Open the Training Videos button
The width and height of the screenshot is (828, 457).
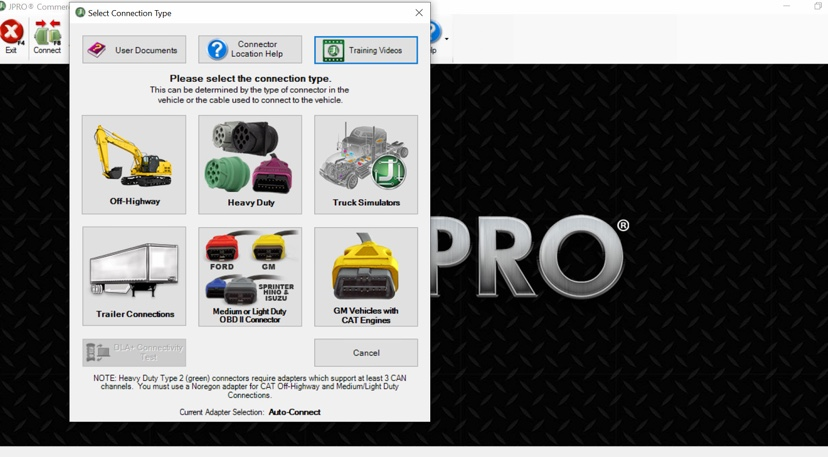[x=366, y=50]
